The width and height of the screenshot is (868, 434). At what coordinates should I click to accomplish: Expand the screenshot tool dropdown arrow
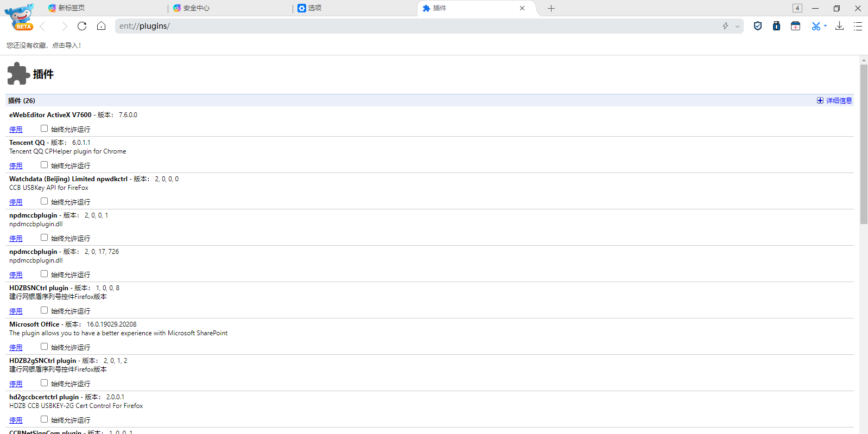click(825, 26)
